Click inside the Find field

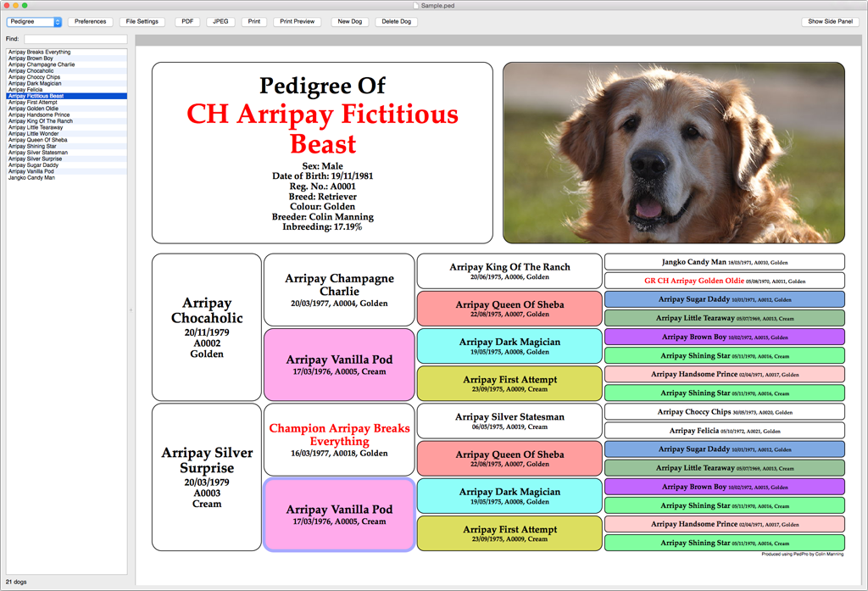[76, 38]
